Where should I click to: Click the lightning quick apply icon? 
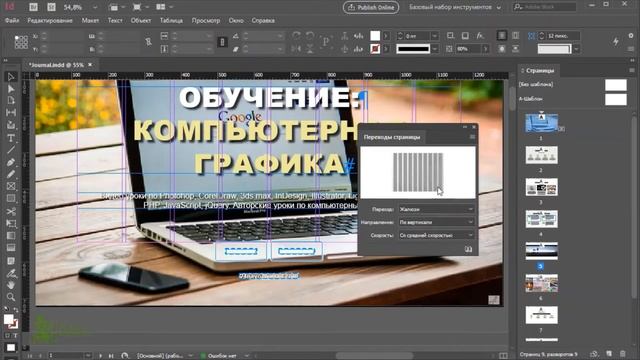[616, 41]
